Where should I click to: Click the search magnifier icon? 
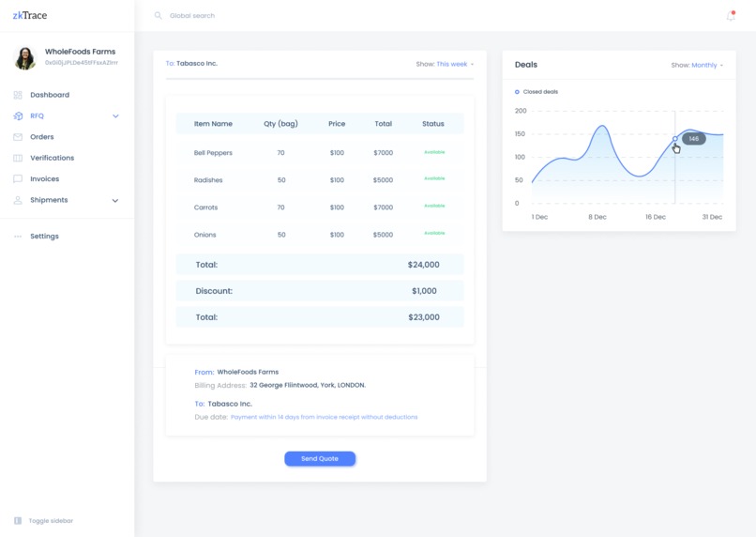(x=158, y=15)
